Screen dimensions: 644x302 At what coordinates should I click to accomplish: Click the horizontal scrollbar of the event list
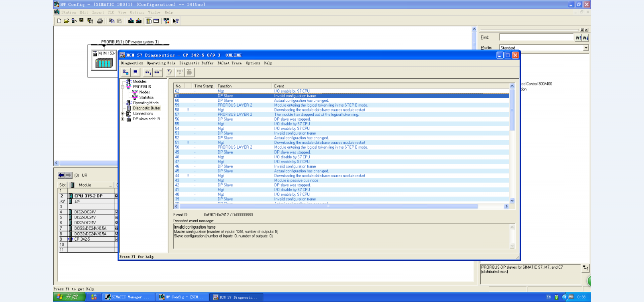pyautogui.click(x=330, y=206)
